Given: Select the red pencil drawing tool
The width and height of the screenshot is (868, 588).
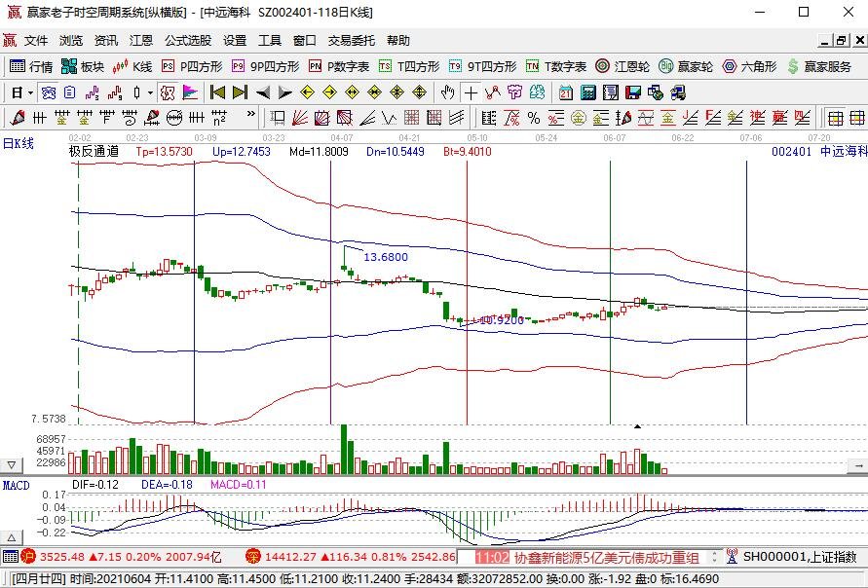Looking at the screenshot, I should [18, 118].
